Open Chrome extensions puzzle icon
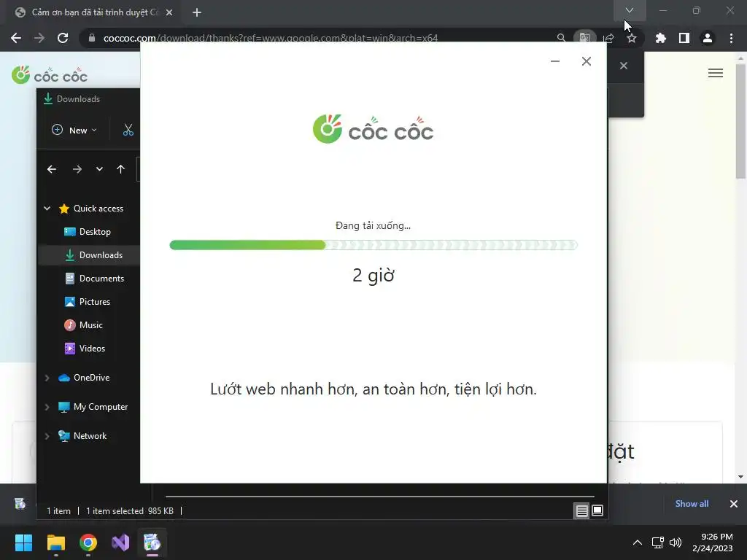 (x=660, y=38)
